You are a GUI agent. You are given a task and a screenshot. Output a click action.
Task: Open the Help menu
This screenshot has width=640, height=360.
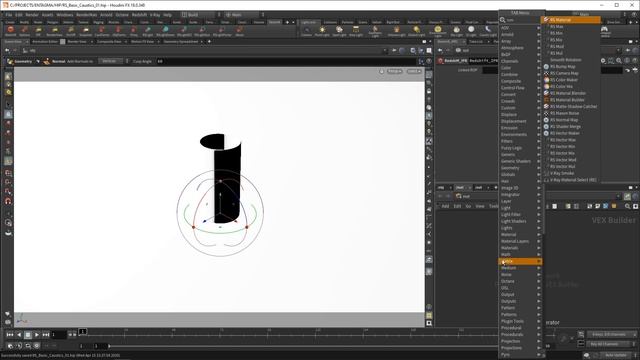(x=167, y=15)
